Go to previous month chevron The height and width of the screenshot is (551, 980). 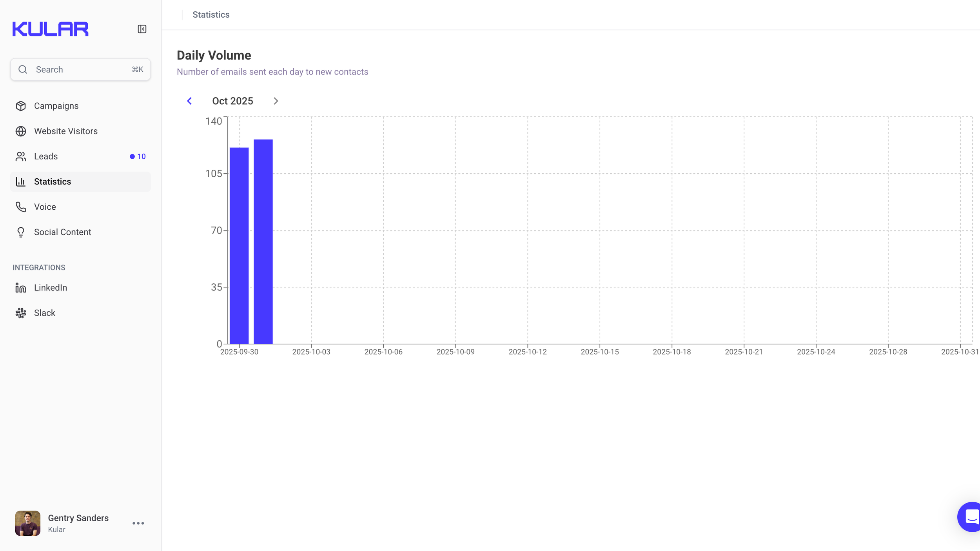[189, 101]
